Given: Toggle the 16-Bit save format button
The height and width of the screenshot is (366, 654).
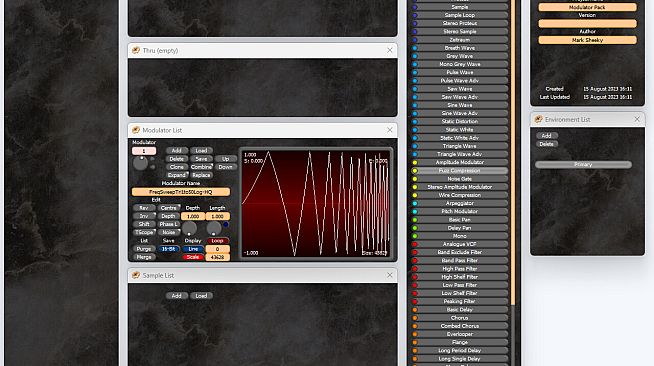Looking at the screenshot, I should (x=169, y=249).
